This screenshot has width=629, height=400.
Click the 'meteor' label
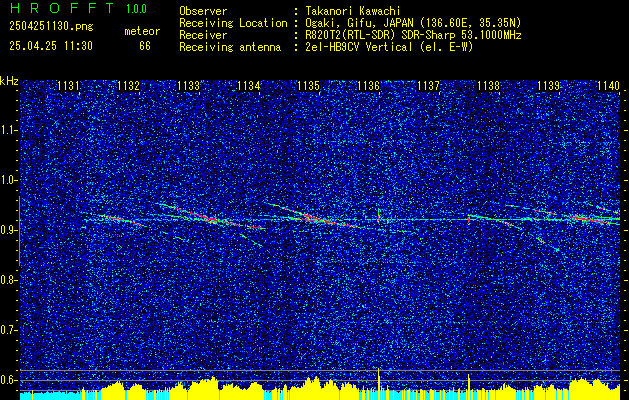pos(142,31)
